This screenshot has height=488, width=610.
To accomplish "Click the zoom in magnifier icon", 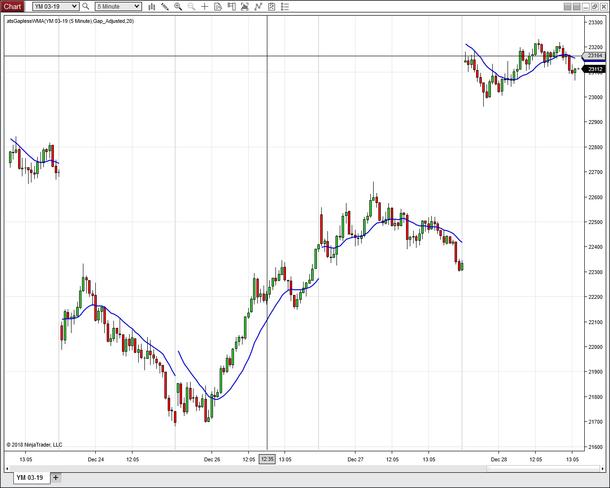I will [x=178, y=7].
